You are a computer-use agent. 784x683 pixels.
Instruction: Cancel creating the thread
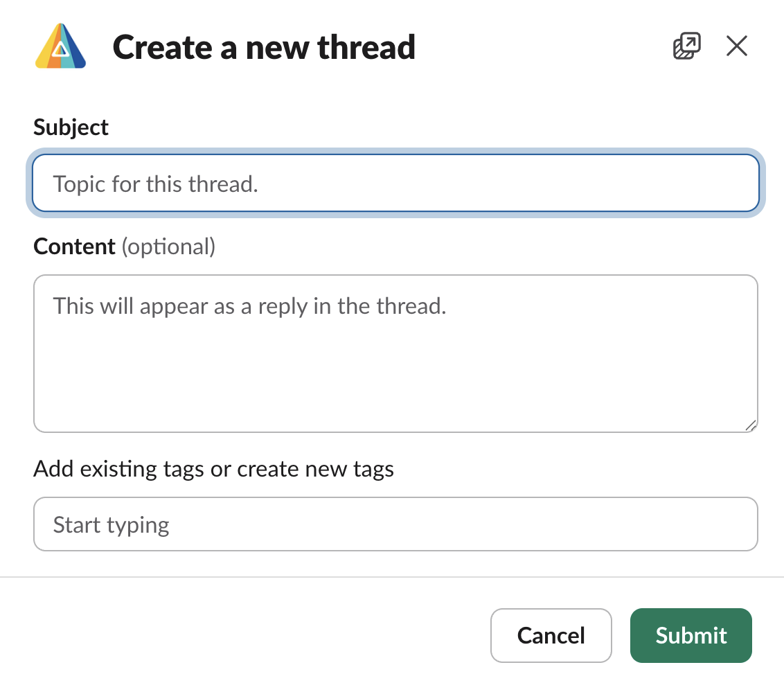click(x=551, y=635)
